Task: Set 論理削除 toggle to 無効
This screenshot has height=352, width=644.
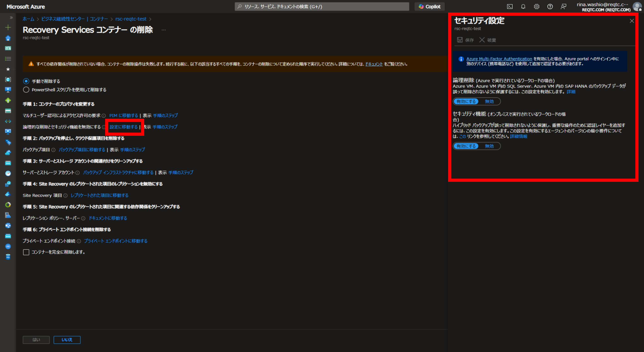Action: [489, 101]
